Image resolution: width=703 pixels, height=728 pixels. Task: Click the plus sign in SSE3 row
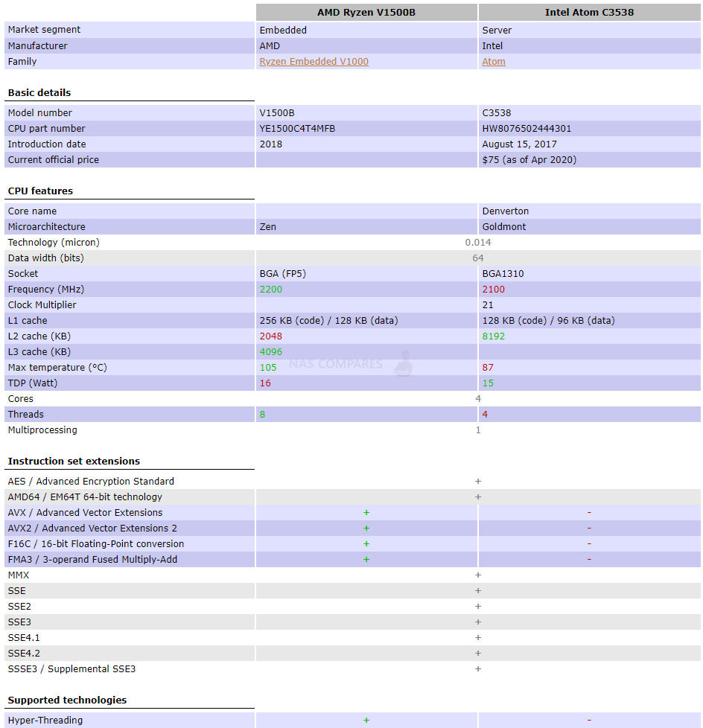(477, 622)
